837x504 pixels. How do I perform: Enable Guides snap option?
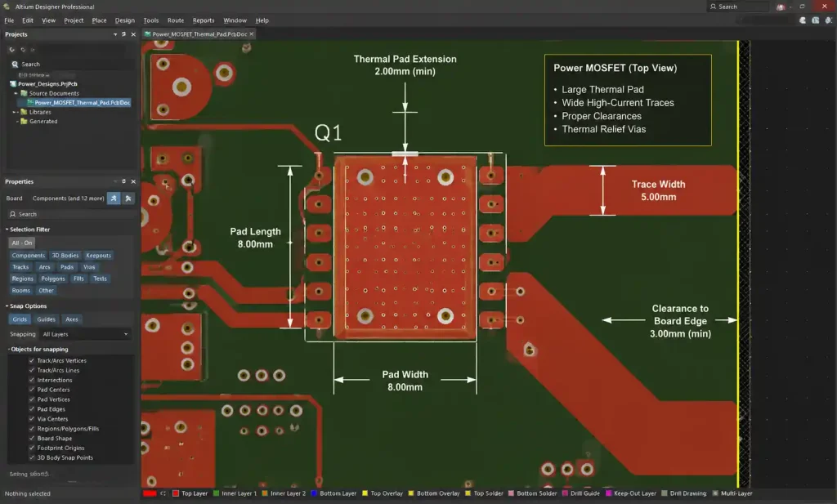point(46,319)
